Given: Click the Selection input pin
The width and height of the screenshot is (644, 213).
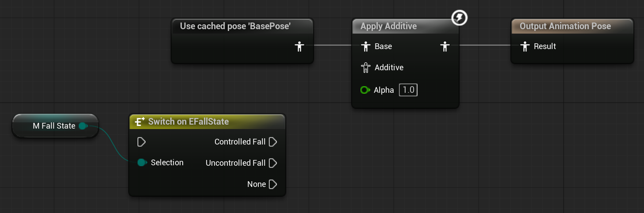Looking at the screenshot, I should [142, 163].
